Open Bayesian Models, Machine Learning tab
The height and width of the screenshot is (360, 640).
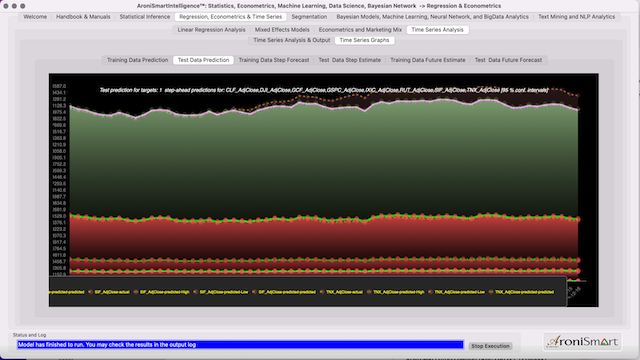point(432,17)
